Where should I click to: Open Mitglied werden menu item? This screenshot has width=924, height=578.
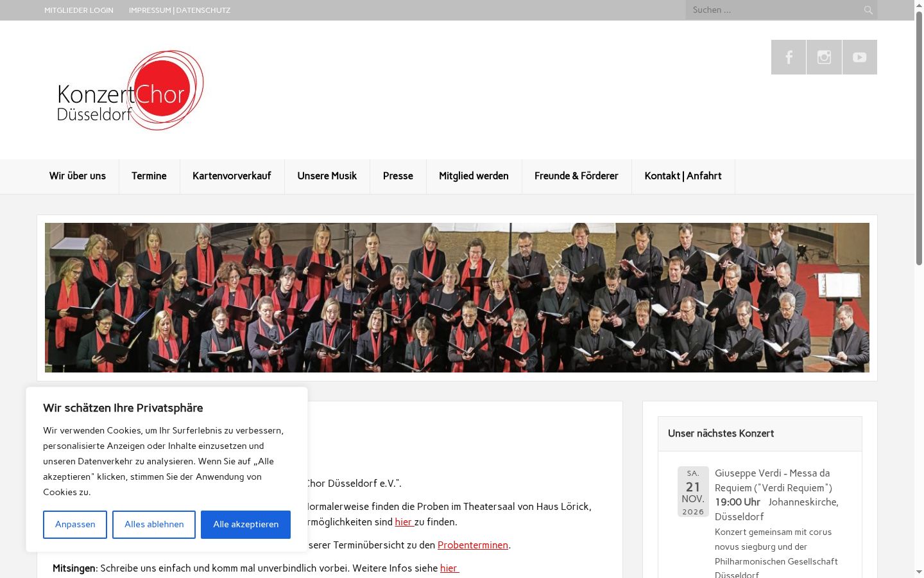click(x=474, y=176)
